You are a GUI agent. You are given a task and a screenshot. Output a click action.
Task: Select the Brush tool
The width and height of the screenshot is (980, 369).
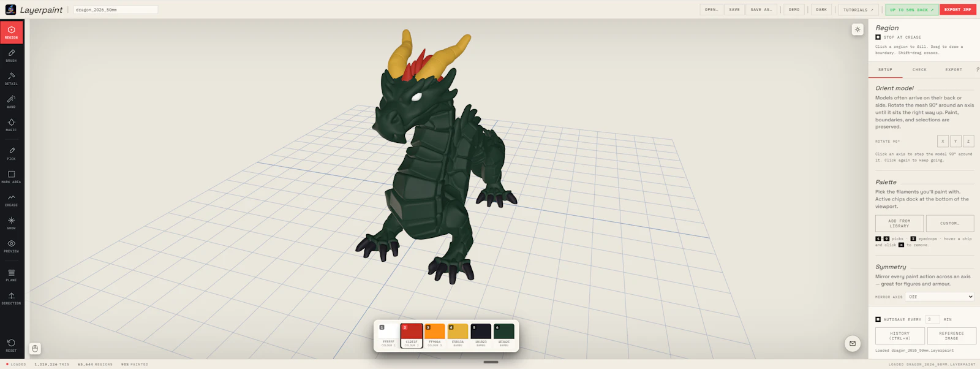[11, 56]
